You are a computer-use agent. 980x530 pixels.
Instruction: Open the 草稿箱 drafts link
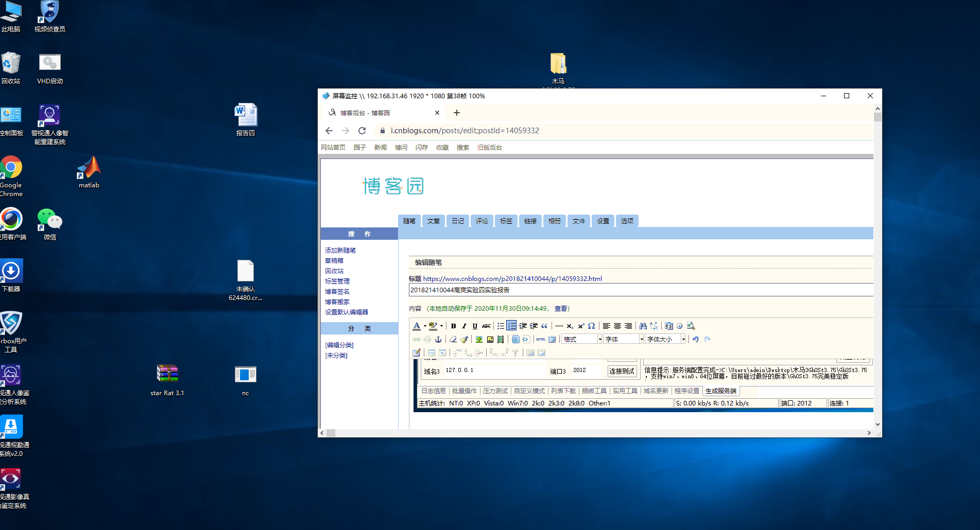[x=334, y=260]
